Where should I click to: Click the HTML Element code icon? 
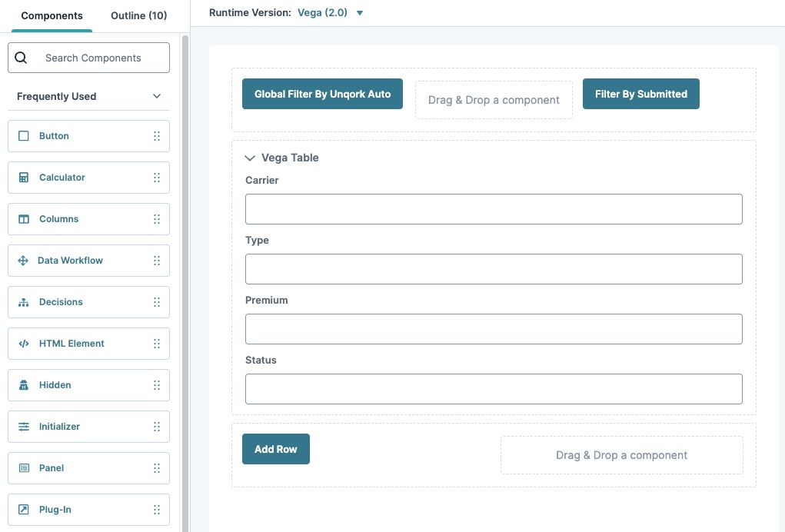click(24, 344)
